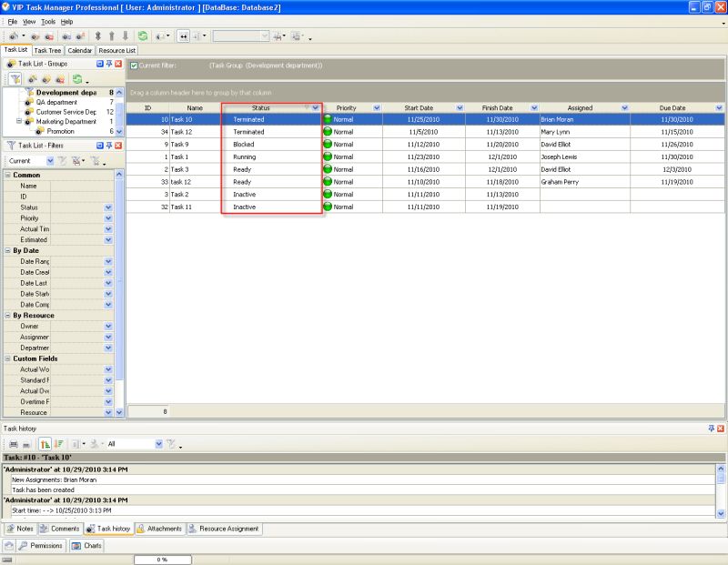Click the Resource Assignment tab at bottom
Viewport: 728px width, 565px height.
228,529
